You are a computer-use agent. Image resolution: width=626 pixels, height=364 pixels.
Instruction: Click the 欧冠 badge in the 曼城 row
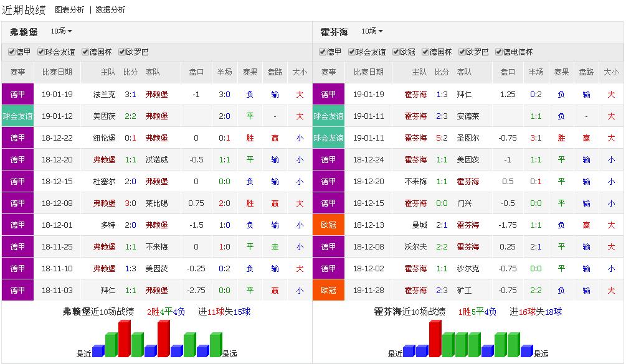[x=328, y=225]
